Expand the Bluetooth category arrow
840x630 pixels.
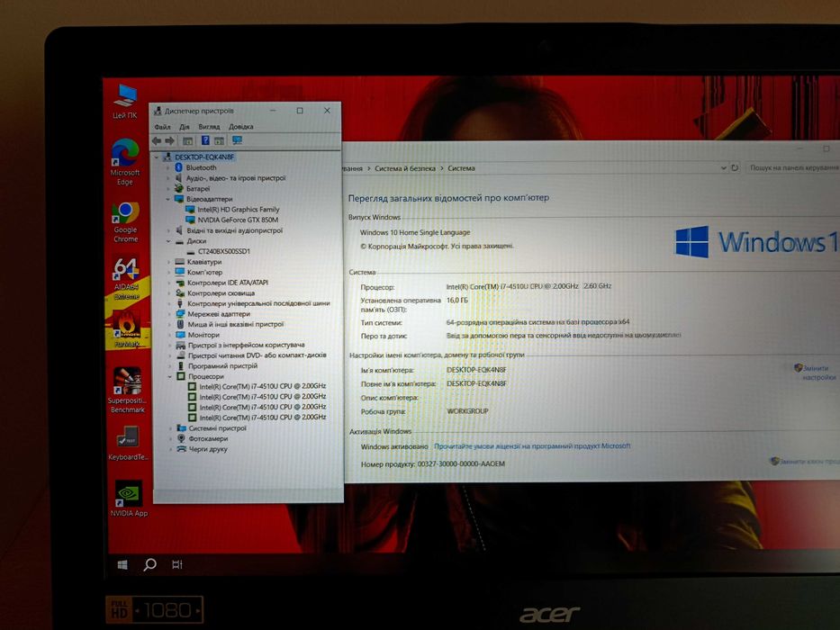[x=167, y=167]
